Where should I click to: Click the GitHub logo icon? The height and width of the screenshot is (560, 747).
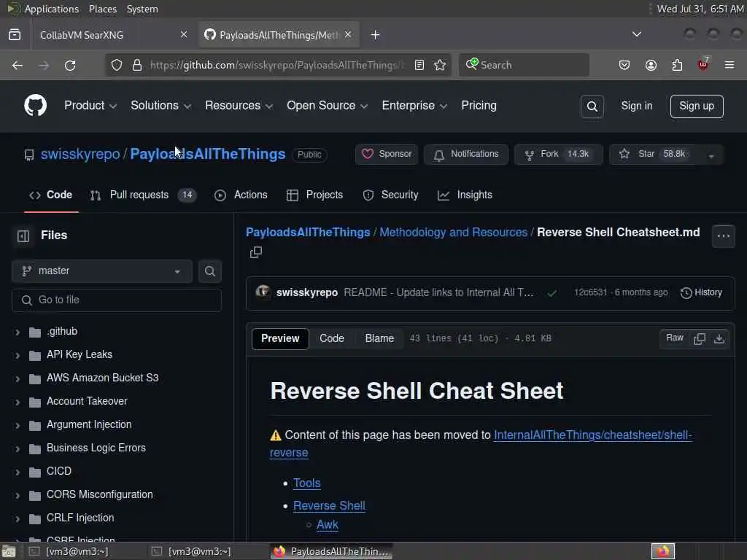point(35,105)
